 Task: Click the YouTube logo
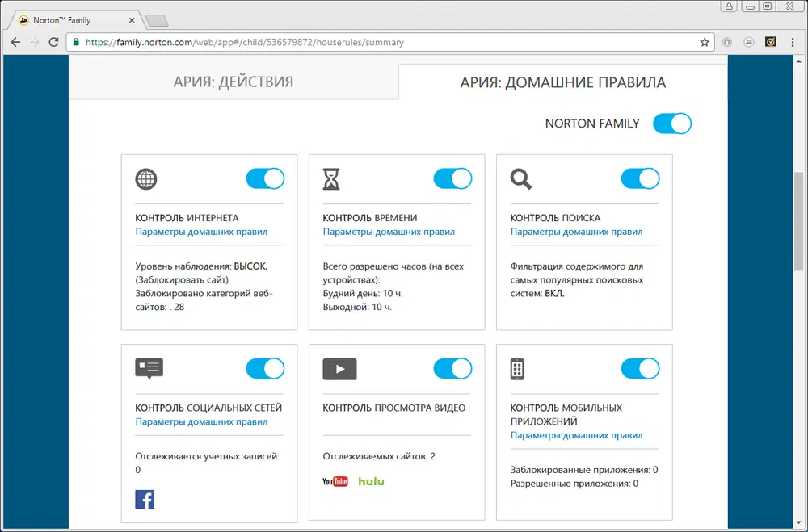(335, 481)
